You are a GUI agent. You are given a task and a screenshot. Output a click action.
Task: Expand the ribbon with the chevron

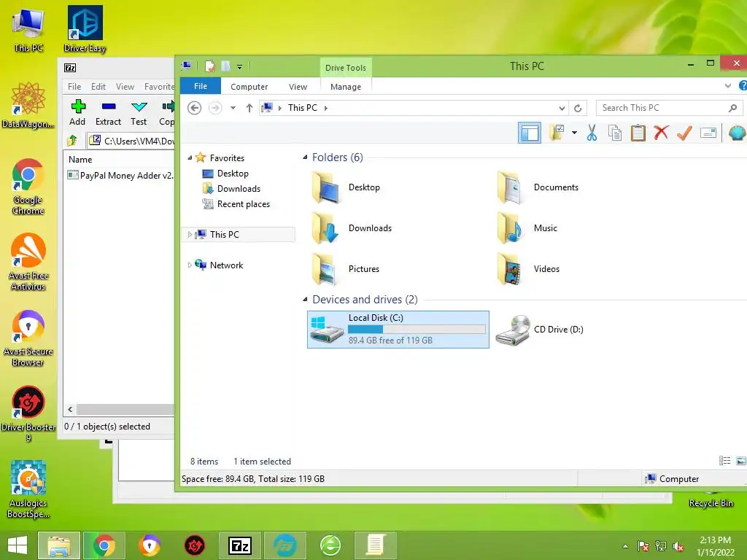pos(727,86)
